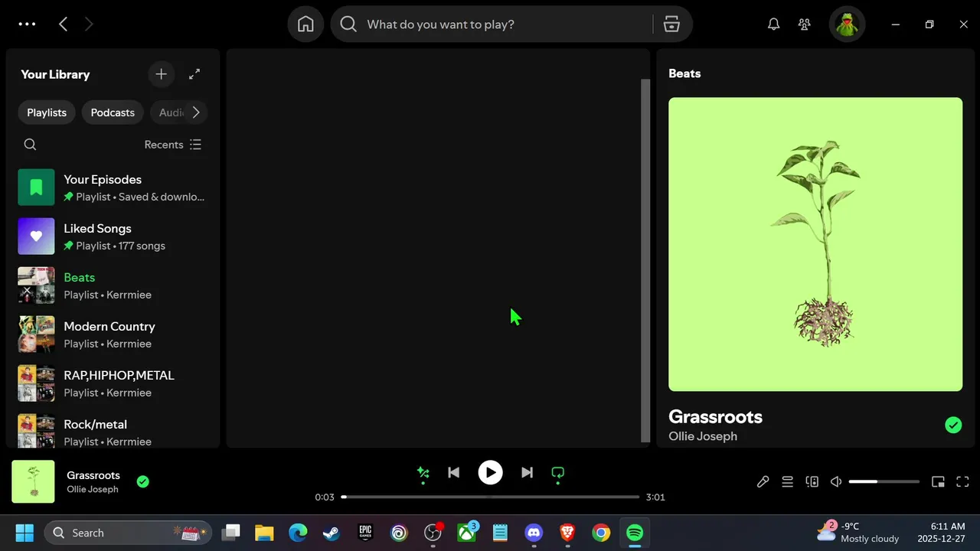Open the Home page
This screenshot has width=980, height=551.
click(x=305, y=24)
